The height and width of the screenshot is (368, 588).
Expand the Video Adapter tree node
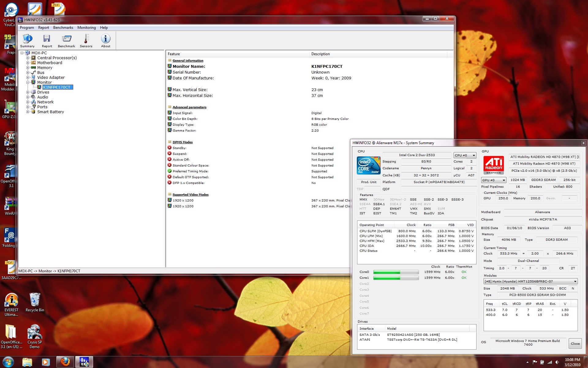click(x=28, y=77)
